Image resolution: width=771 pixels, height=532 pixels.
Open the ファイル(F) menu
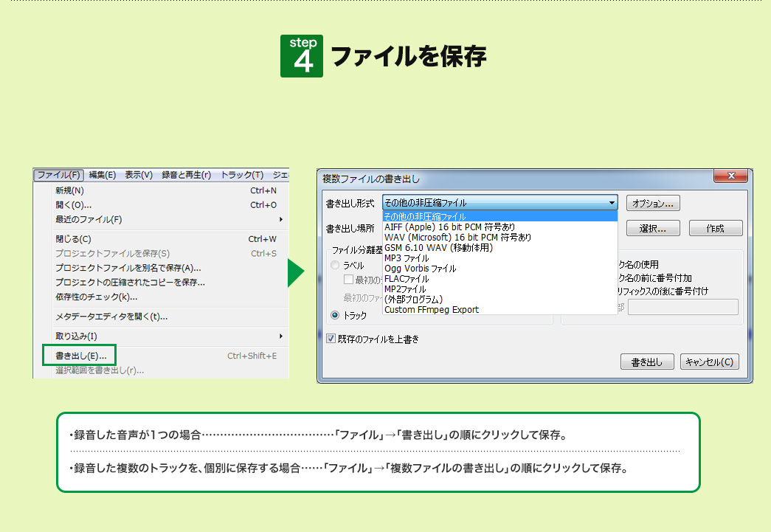[58, 175]
